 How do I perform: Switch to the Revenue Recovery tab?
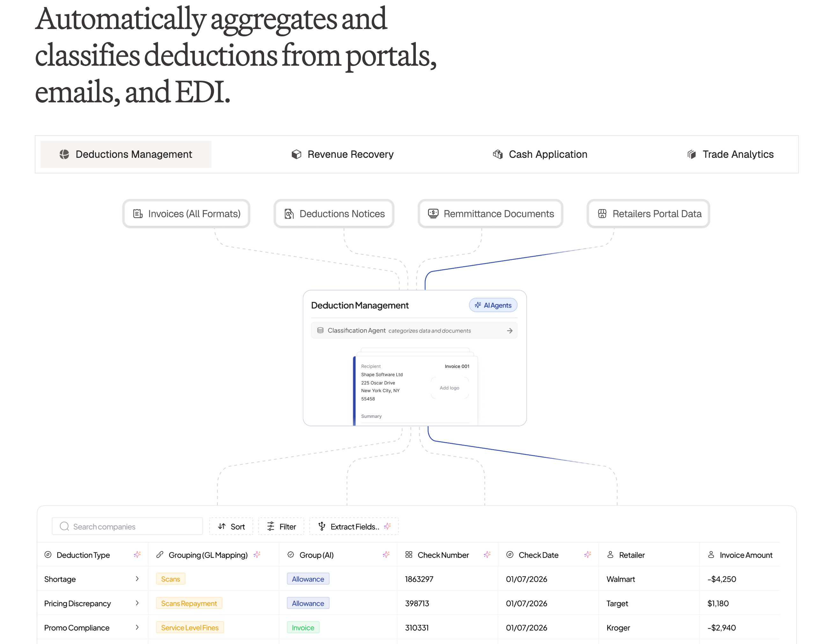[x=343, y=154]
